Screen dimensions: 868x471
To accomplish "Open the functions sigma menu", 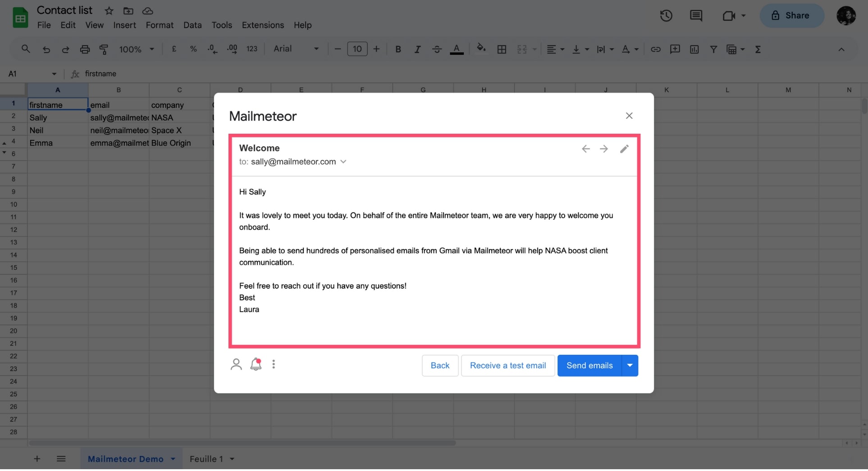I will tap(758, 49).
